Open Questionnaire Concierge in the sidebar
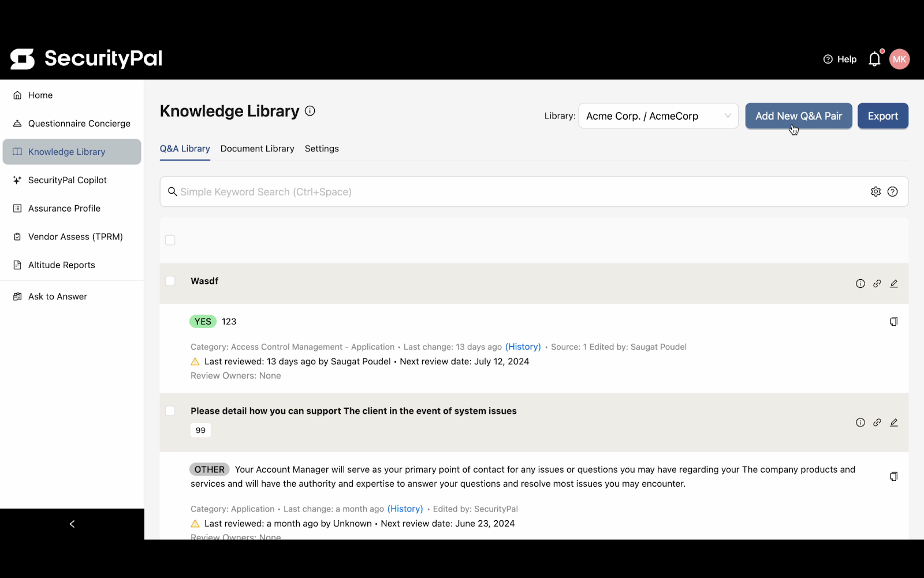924x578 pixels. pos(72,124)
